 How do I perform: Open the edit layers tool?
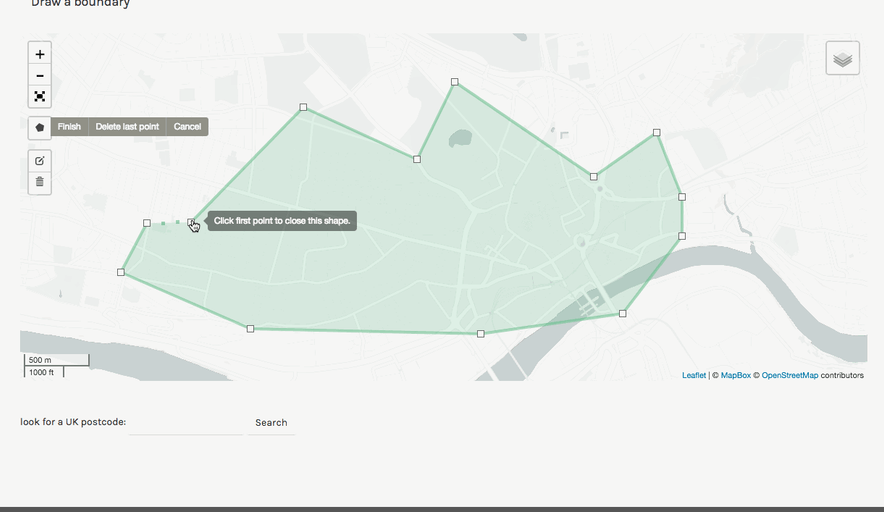40,161
